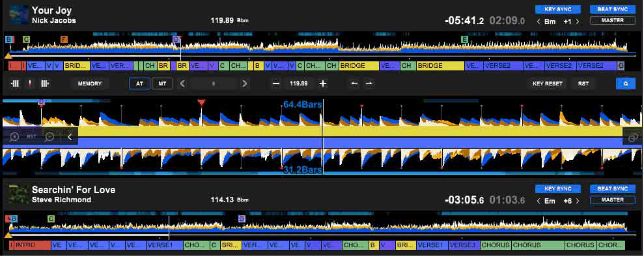Click the red triangle cue marker on zoomed waveform
Viewport: 644px width, 257px height.
point(201,102)
